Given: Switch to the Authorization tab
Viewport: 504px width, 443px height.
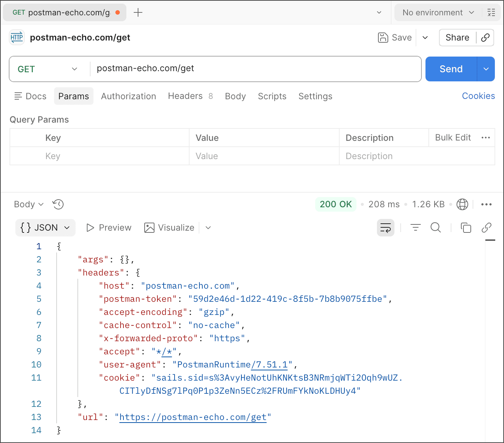Looking at the screenshot, I should [x=129, y=96].
